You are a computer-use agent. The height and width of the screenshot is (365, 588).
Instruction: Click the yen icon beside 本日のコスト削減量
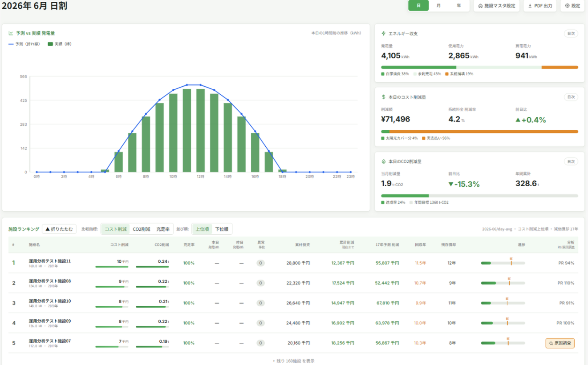click(384, 97)
